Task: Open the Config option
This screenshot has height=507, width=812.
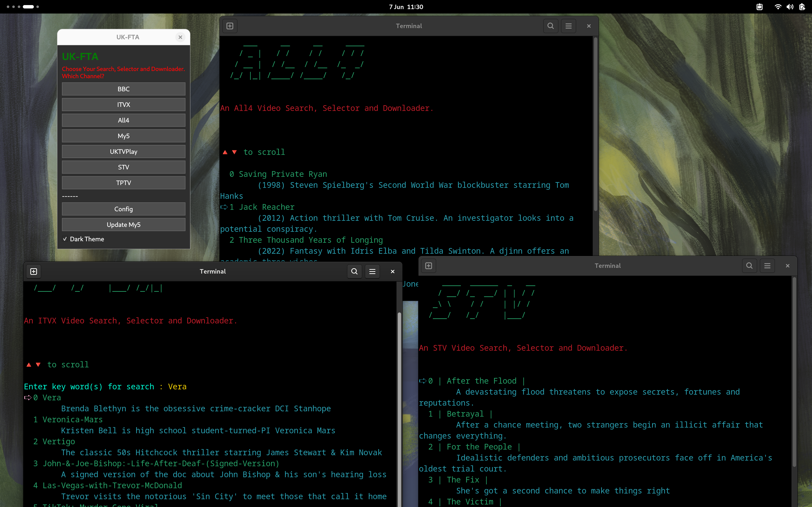Action: (x=123, y=209)
